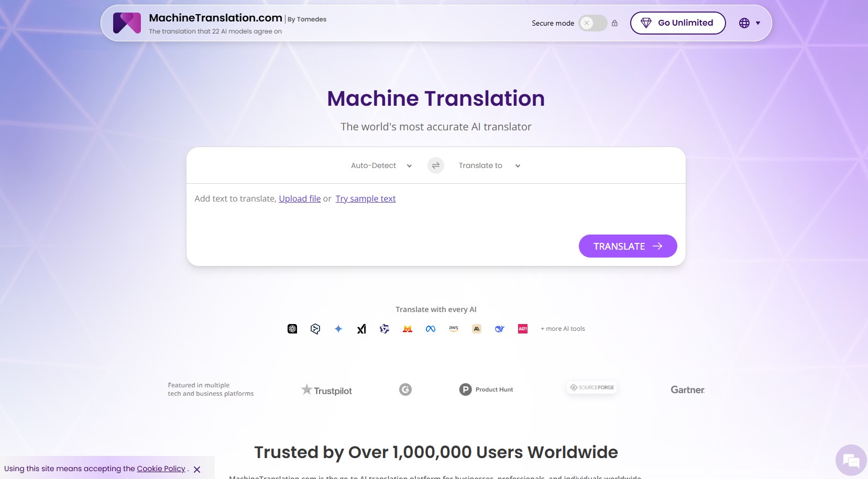The height and width of the screenshot is (479, 868).
Task: Click the AWS logo icon
Action: tap(454, 329)
